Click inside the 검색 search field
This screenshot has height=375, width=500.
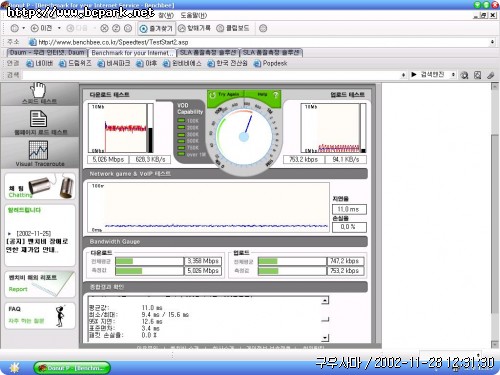point(211,75)
